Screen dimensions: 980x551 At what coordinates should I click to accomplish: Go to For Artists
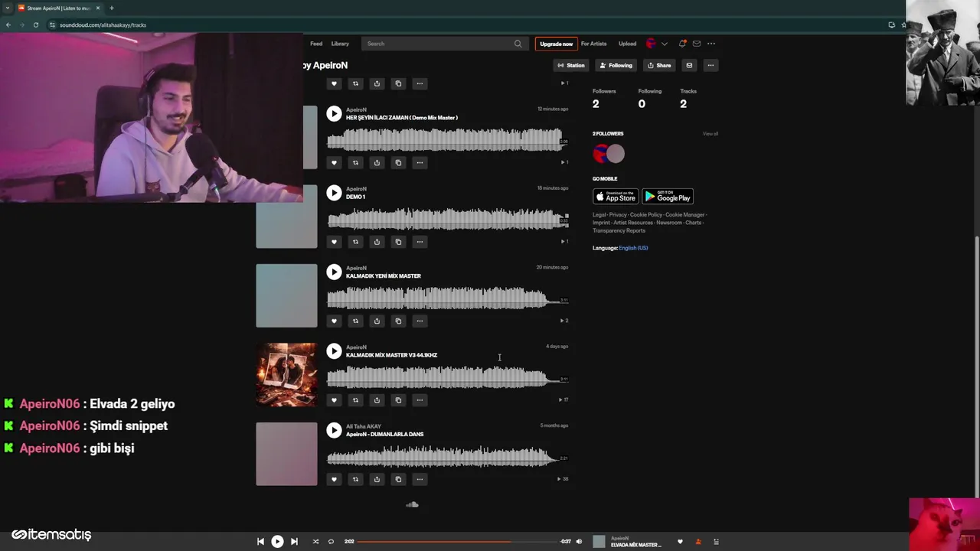click(593, 44)
